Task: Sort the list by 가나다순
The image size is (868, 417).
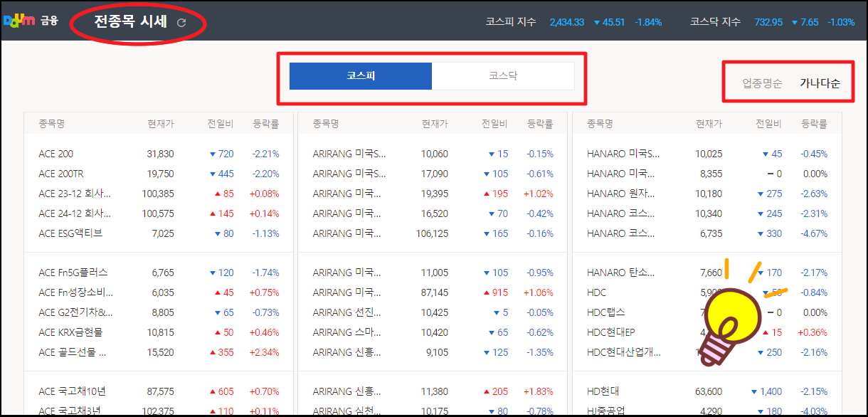Action: 820,83
